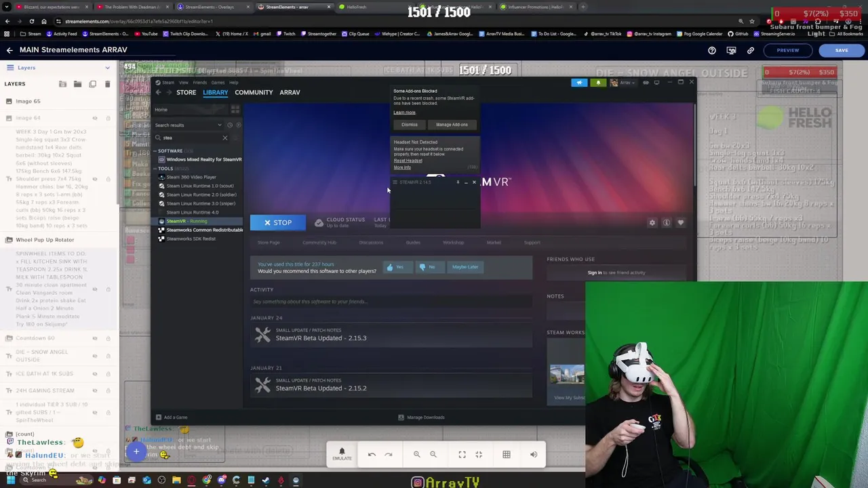This screenshot has width=868, height=488.
Task: Open the StreamElements help icon
Action: [x=712, y=50]
